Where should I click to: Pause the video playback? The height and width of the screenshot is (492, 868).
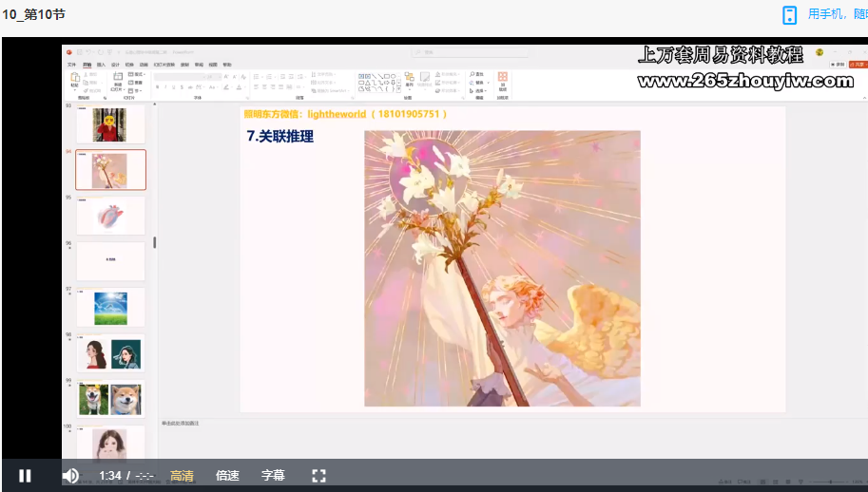point(25,476)
